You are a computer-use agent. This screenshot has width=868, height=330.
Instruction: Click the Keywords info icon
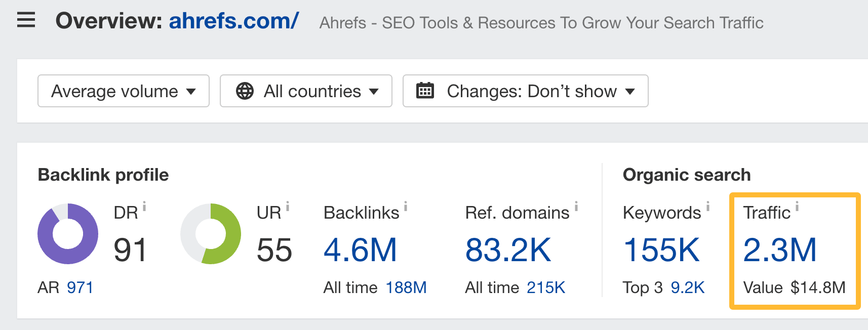point(708,206)
